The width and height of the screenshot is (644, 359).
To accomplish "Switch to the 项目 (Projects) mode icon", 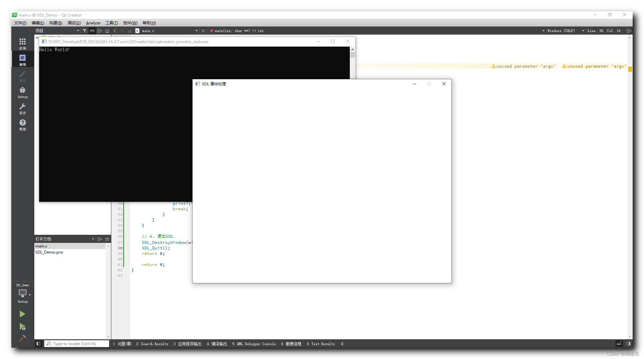I will 22,108.
